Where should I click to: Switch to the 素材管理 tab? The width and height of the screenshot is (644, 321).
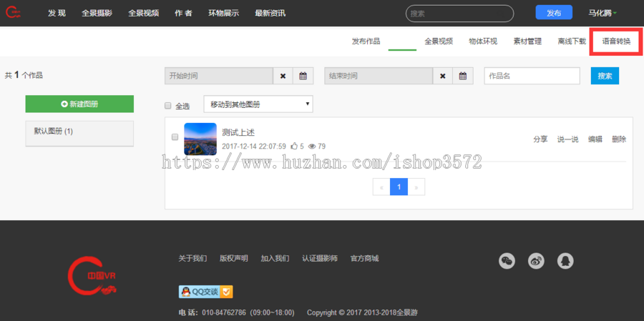527,41
